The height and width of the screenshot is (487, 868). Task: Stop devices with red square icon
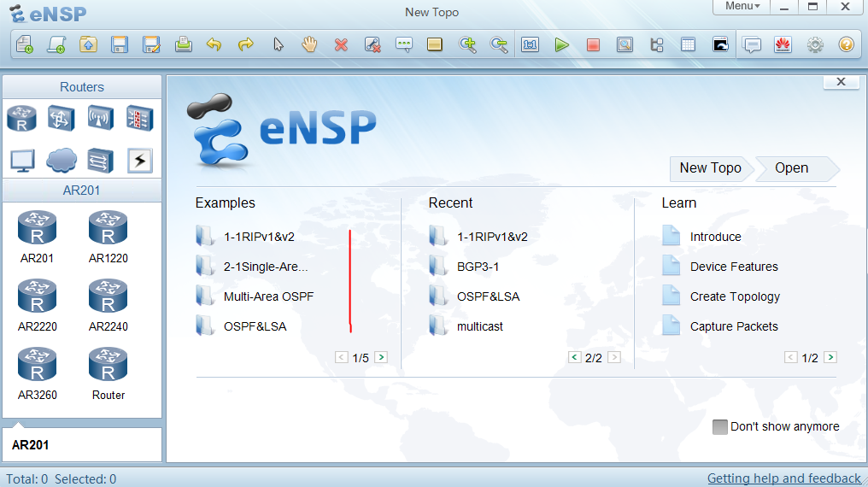point(593,44)
